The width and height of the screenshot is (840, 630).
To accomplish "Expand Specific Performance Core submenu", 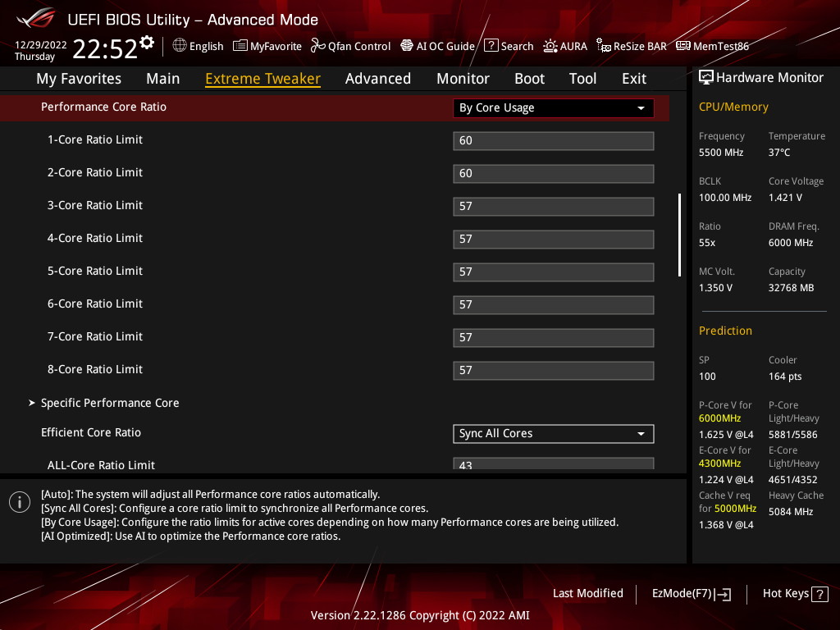I will (x=110, y=403).
